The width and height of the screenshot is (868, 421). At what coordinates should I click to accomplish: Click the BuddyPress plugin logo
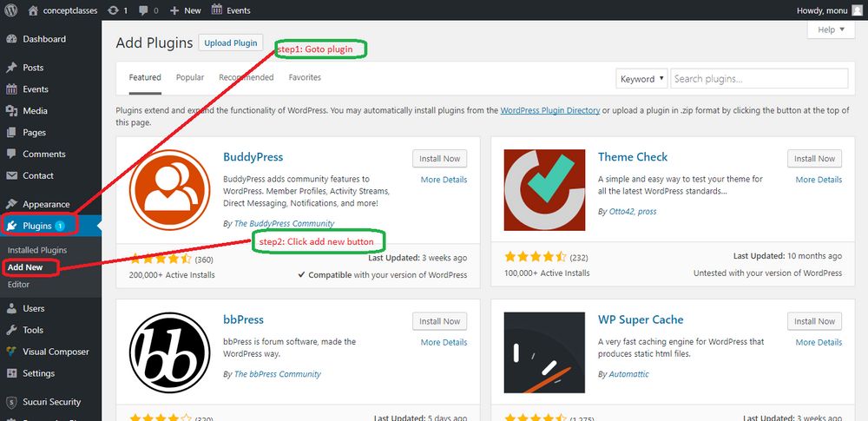[170, 190]
